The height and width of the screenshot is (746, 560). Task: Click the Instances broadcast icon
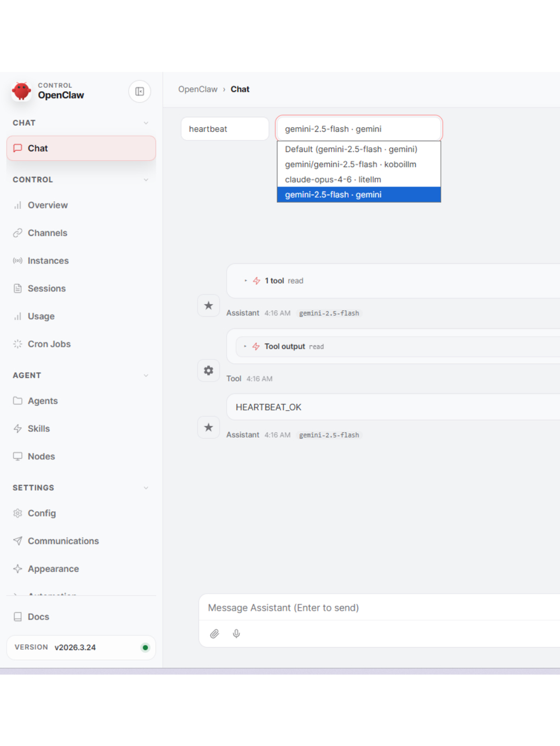pyautogui.click(x=17, y=261)
